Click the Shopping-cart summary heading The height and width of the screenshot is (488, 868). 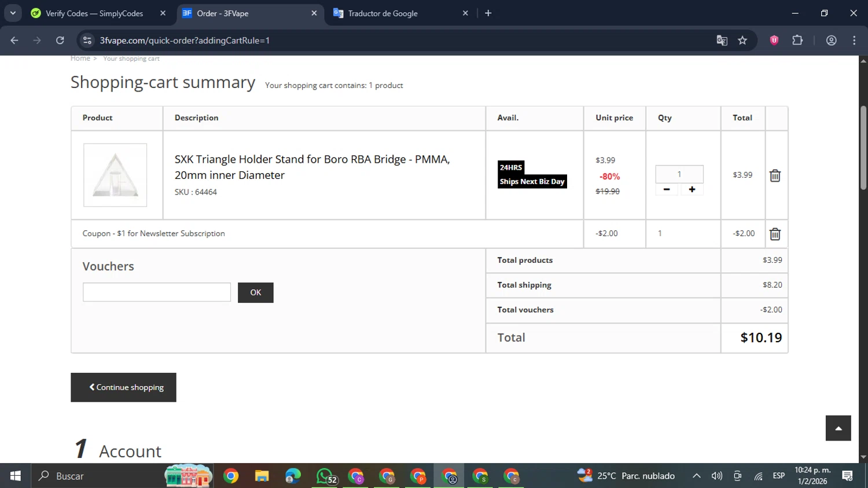[163, 82]
